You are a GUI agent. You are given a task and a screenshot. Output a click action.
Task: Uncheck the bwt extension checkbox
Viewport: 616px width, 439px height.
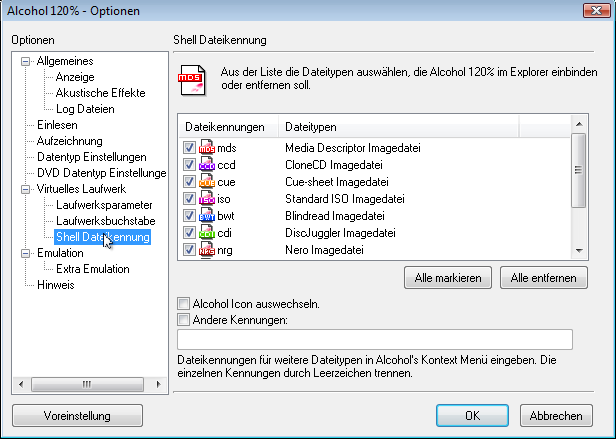click(189, 216)
